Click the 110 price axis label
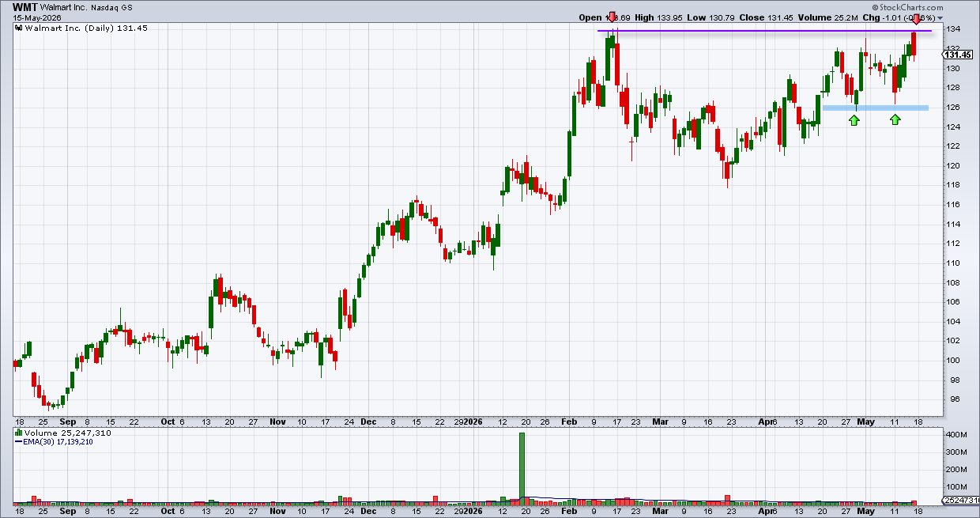Image resolution: width=980 pixels, height=518 pixels. [x=953, y=263]
